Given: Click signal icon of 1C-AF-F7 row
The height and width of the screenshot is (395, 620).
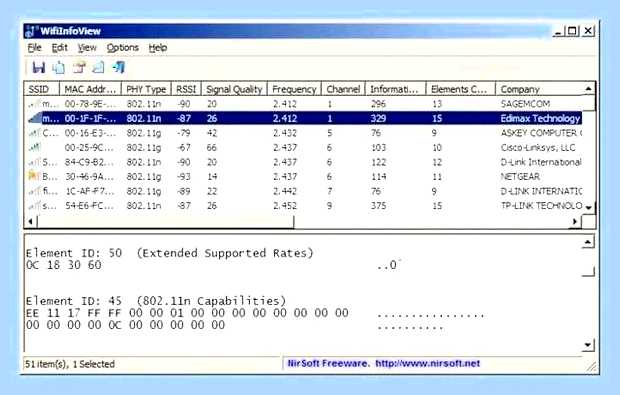Looking at the screenshot, I should 34,191.
